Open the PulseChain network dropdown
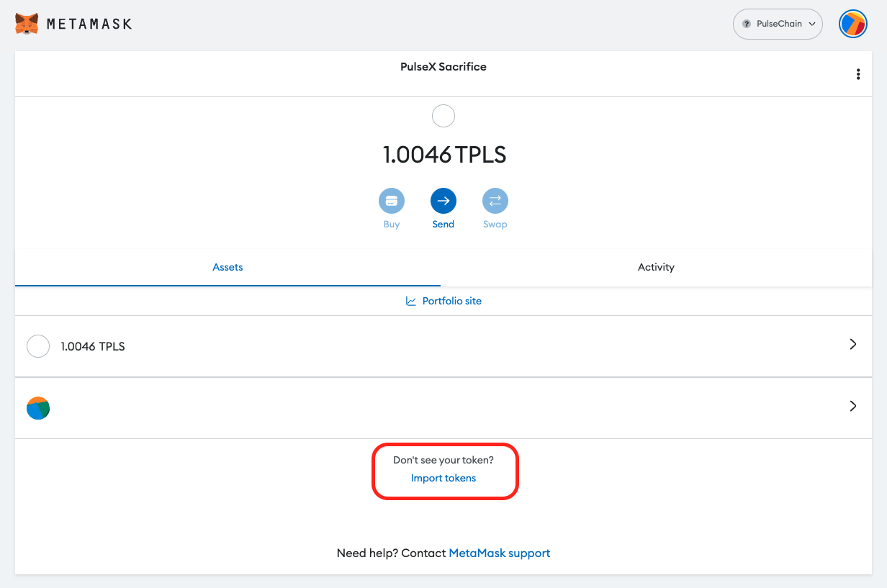The image size is (887, 588). (778, 24)
